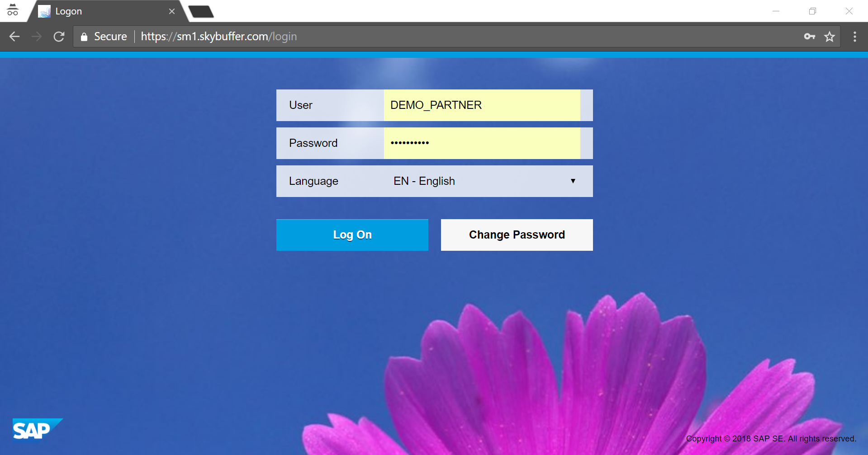Click the browser back arrow
This screenshot has width=868, height=455.
pos(14,37)
